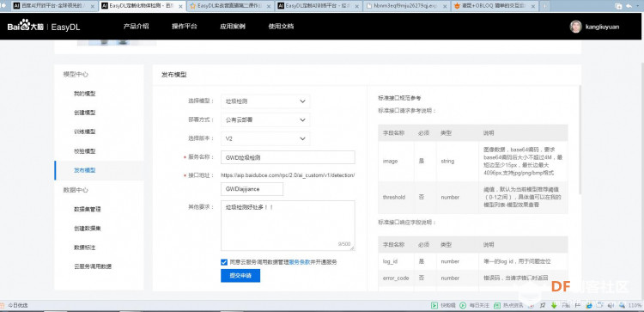Open 今日优选 in the status bar
Screen dimensions: 644x312
click(15, 305)
